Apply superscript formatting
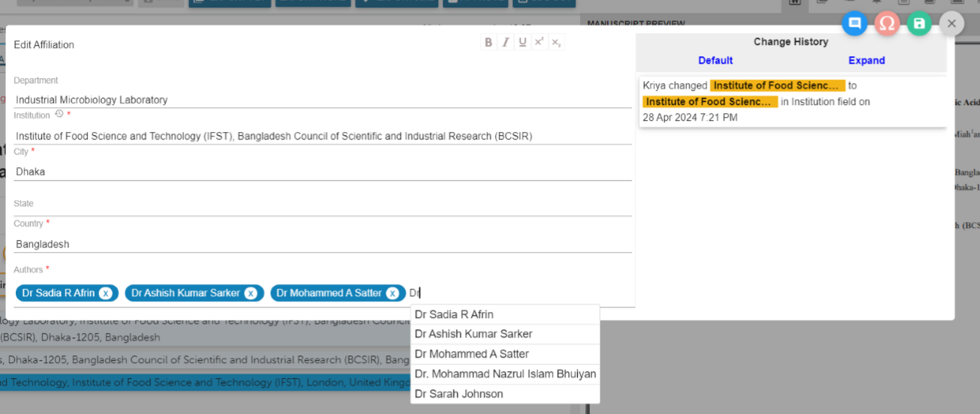This screenshot has width=980, height=414. tap(540, 43)
